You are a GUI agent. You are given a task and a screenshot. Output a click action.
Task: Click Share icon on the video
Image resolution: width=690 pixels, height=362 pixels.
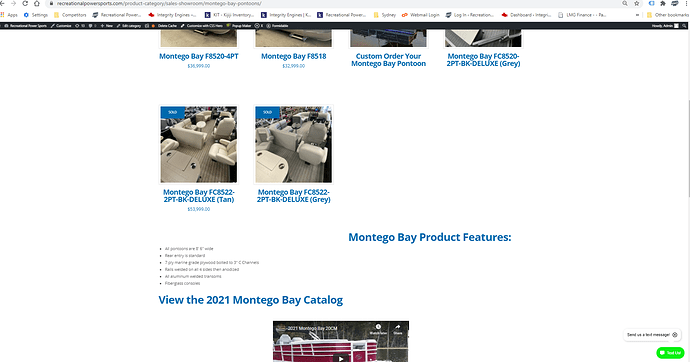398,329
